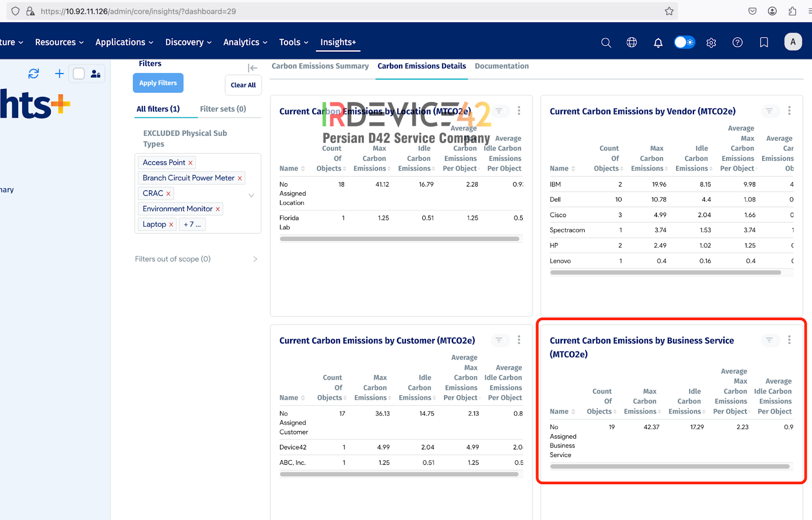Click filter icon on Business Service chart
Image resolution: width=812 pixels, height=520 pixels.
click(769, 340)
